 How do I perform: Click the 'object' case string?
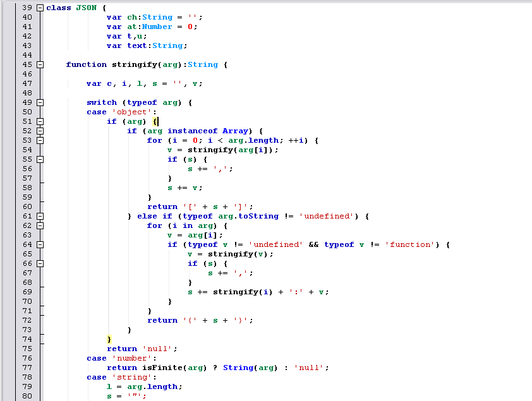(131, 112)
